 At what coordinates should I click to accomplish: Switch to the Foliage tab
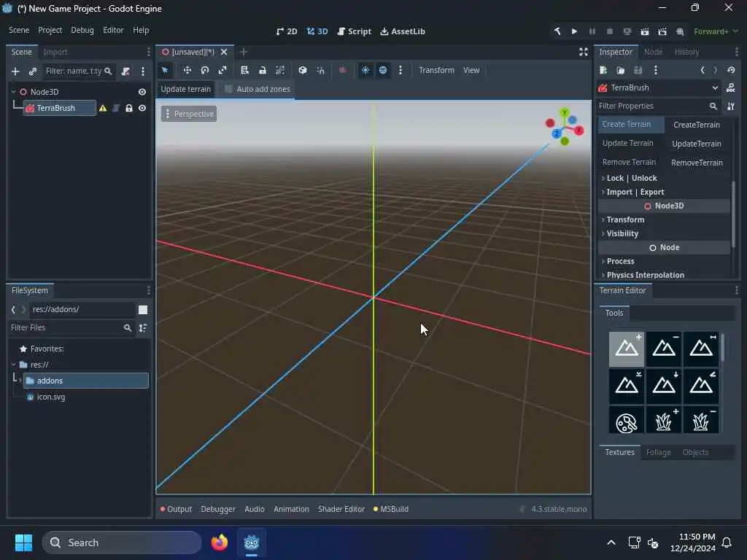659,452
